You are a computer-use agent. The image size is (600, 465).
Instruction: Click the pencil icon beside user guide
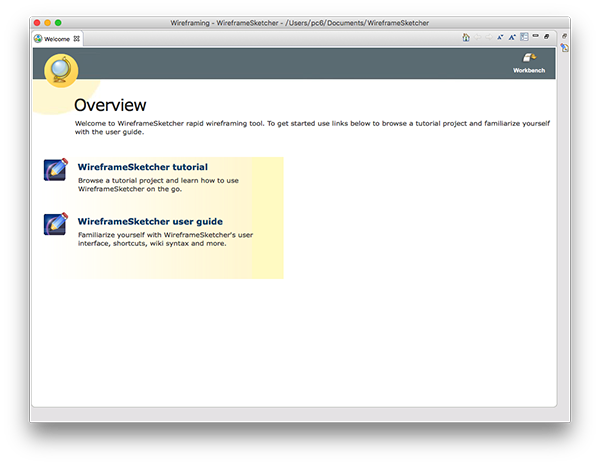[55, 224]
